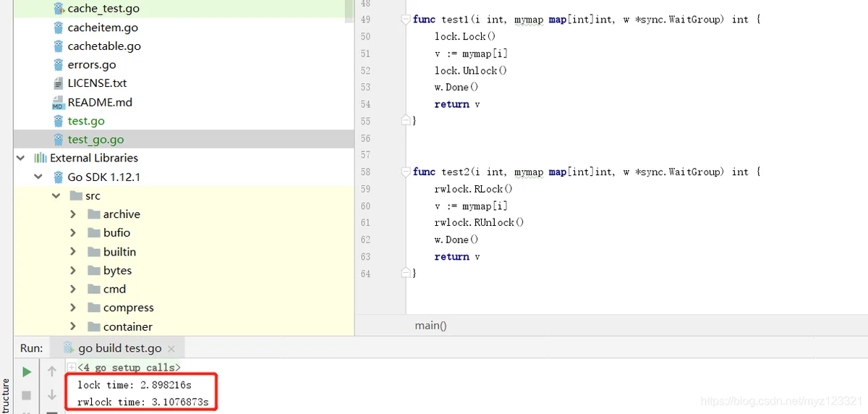This screenshot has height=414, width=868.
Task: Click the gopher icon of cache_test.go
Action: click(59, 9)
